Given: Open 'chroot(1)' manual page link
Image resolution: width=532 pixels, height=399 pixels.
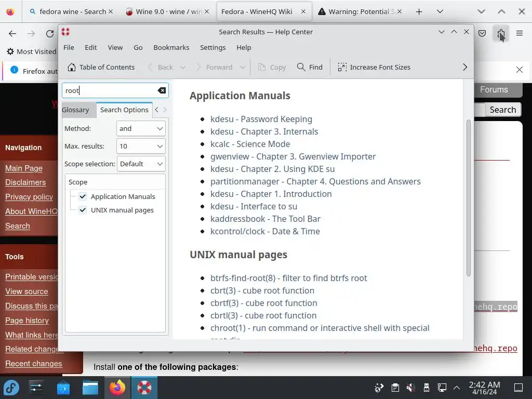Looking at the screenshot, I should pos(320,328).
